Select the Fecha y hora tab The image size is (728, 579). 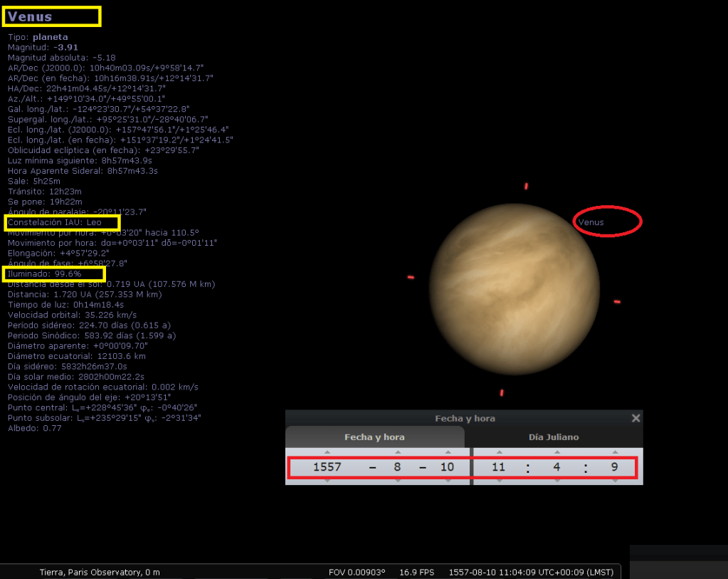coord(374,437)
